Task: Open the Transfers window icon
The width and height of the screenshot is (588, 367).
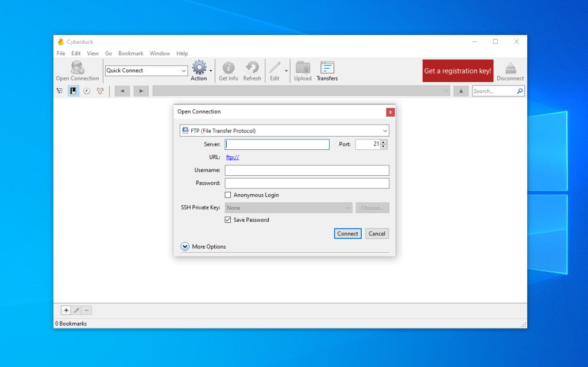Action: click(x=327, y=68)
